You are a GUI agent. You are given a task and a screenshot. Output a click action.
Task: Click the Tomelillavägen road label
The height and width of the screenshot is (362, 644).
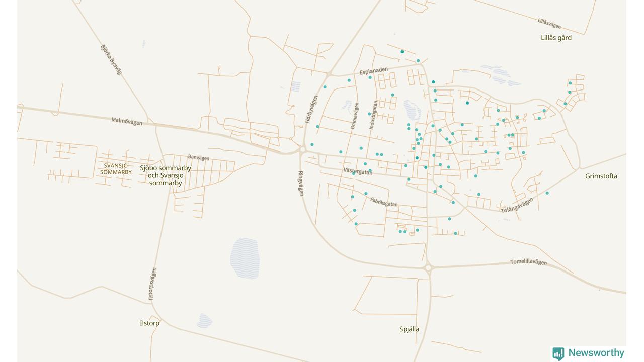(528, 262)
